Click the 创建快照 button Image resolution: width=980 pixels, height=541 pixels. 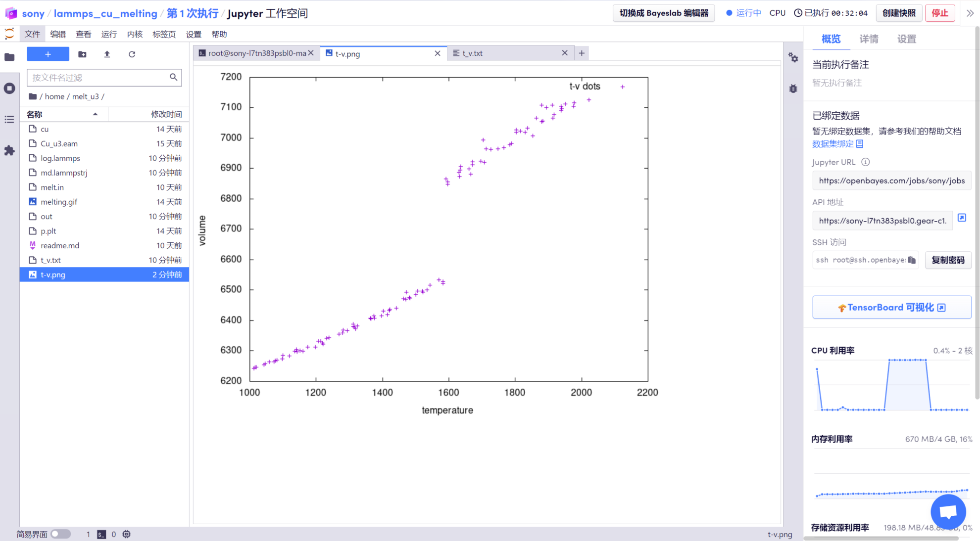(x=898, y=13)
